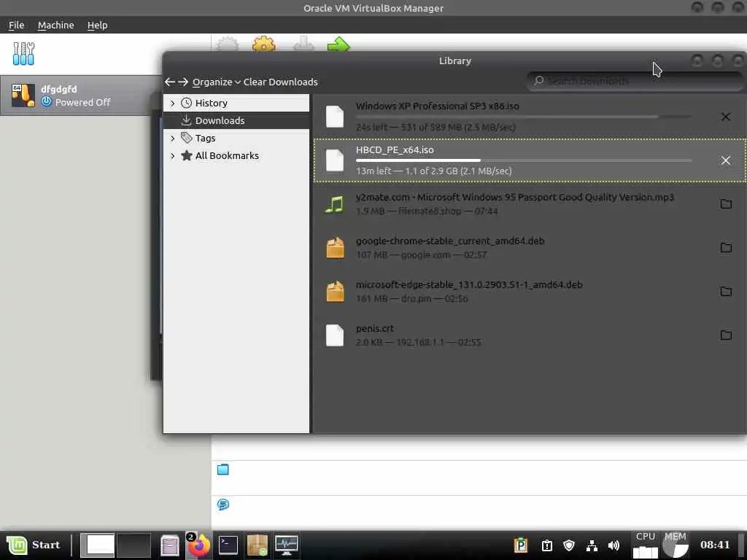Click the shield tray icon
Image resolution: width=747 pixels, height=560 pixels.
click(569, 545)
